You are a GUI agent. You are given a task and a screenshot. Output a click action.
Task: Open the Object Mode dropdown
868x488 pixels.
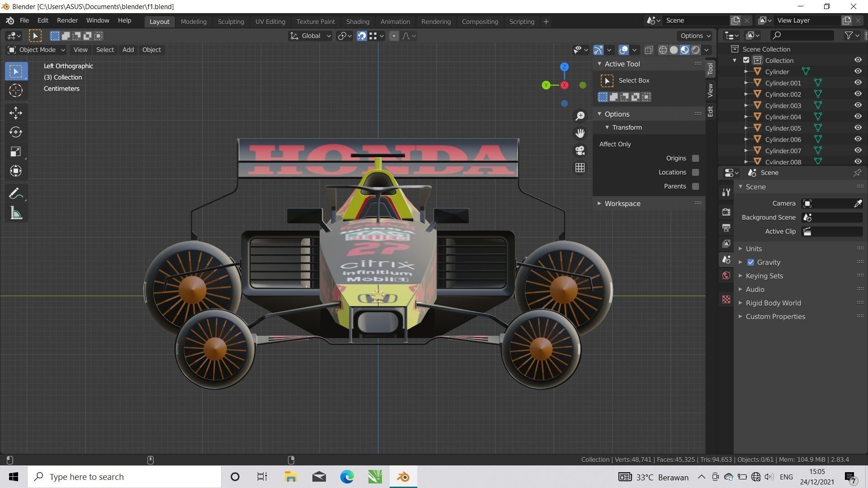[36, 50]
